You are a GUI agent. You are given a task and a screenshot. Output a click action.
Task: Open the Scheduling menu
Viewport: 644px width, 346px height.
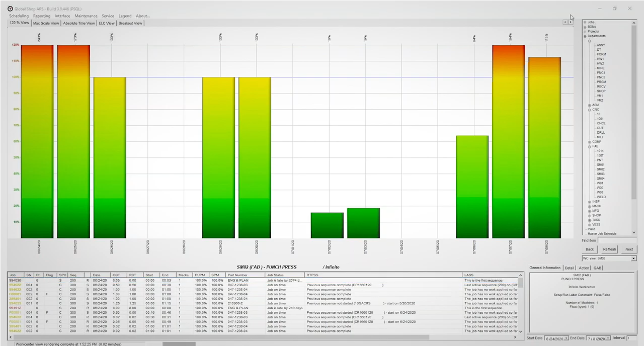19,16
